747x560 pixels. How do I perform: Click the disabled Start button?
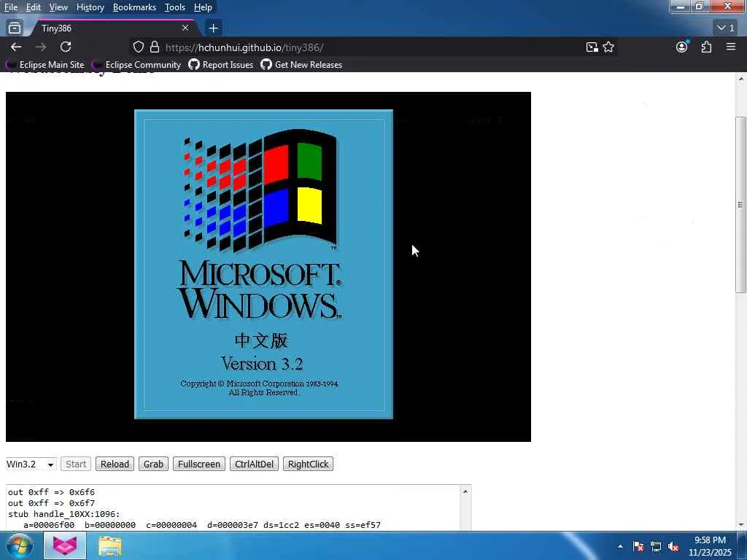(76, 464)
